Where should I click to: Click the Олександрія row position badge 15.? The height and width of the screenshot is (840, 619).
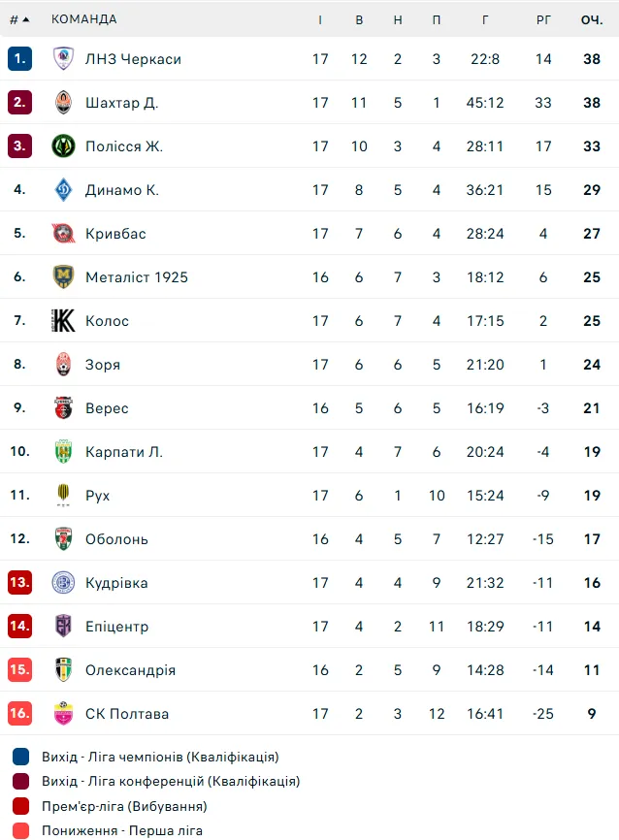point(19,670)
